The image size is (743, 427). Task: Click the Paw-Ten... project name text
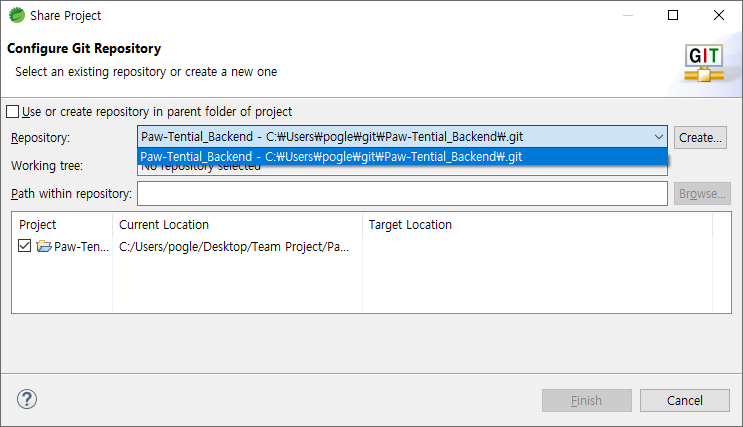point(82,246)
